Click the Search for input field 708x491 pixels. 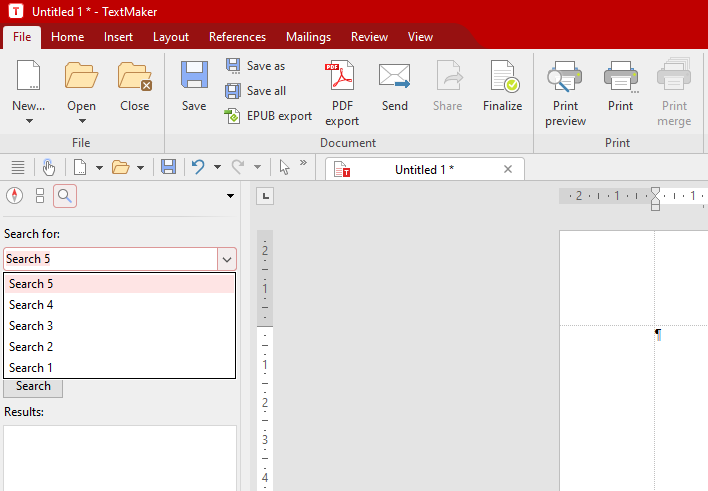coord(111,259)
